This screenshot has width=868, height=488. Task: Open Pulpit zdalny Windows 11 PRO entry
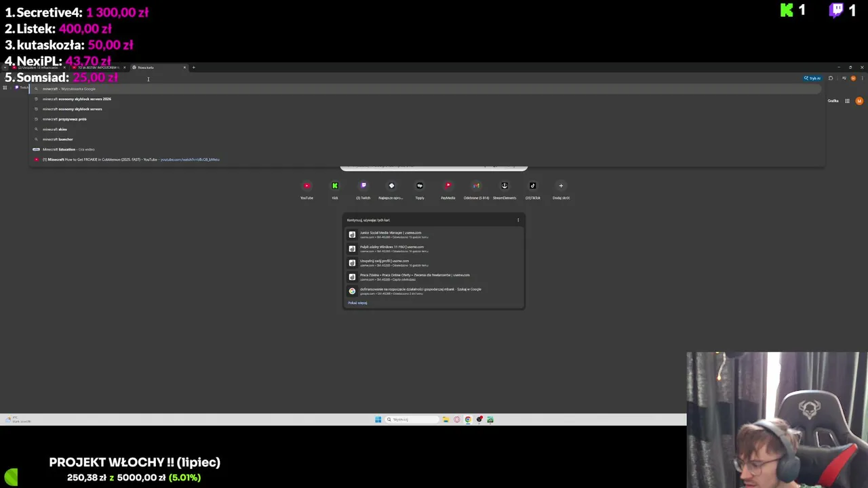(433, 249)
